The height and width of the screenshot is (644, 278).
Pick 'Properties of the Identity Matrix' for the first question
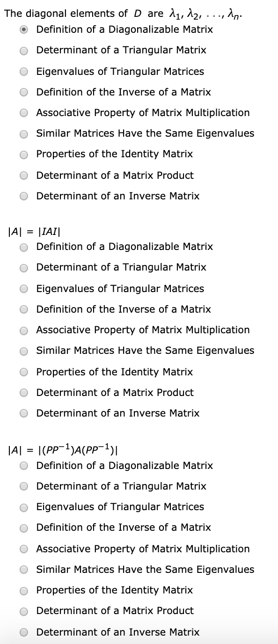coord(23,154)
